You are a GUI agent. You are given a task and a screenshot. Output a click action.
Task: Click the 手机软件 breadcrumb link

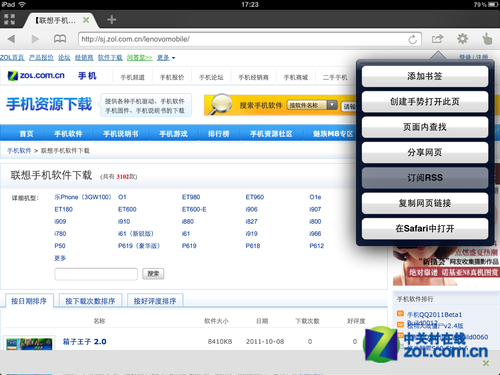click(19, 151)
